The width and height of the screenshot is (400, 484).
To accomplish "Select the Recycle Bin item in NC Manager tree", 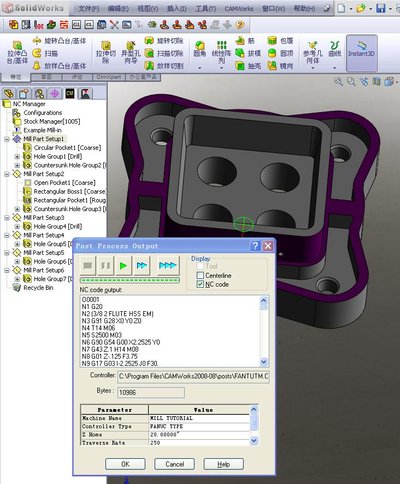I will (38, 288).
